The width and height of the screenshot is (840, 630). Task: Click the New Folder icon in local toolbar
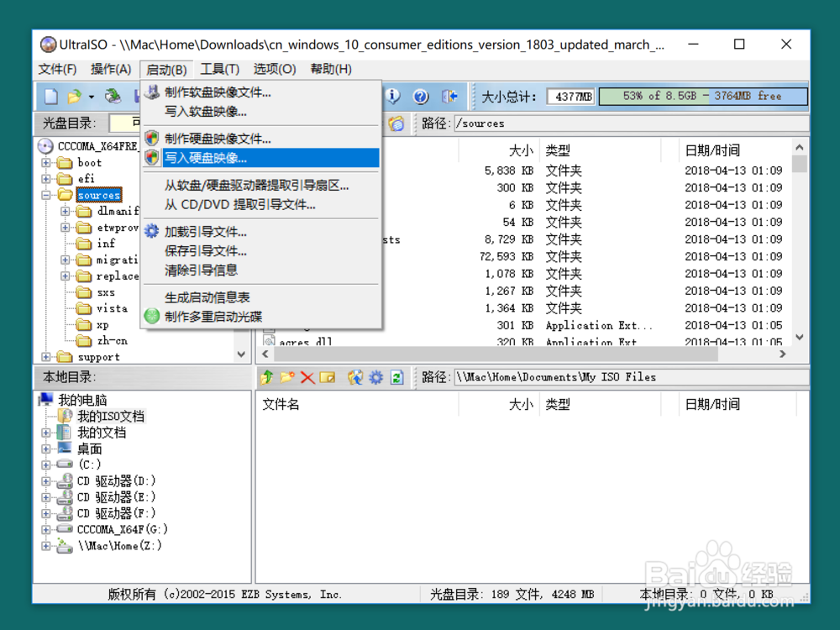tap(287, 377)
